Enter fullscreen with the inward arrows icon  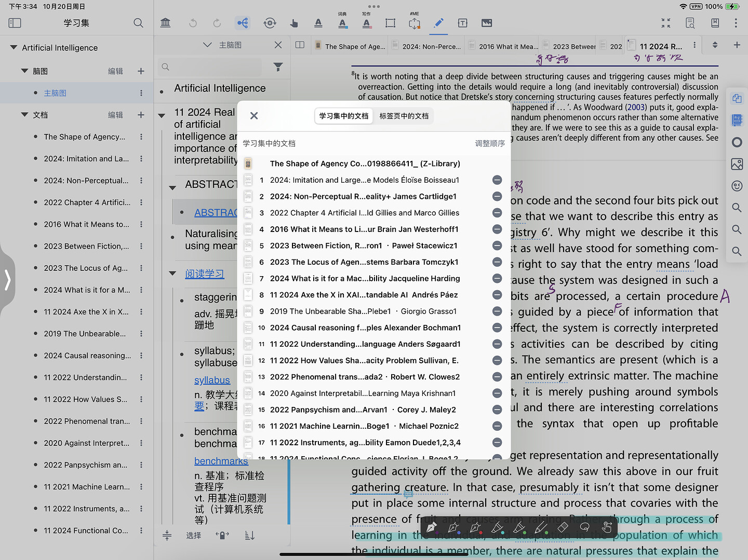(666, 23)
